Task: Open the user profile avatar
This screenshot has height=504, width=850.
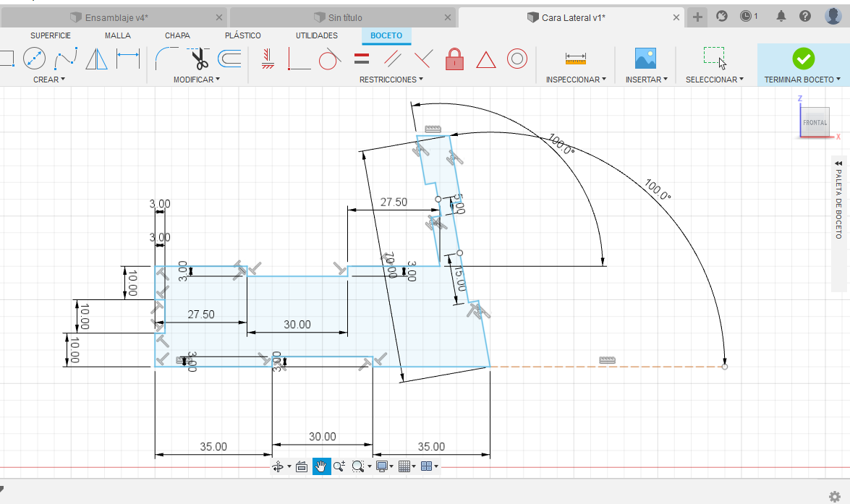Action: coord(833,16)
